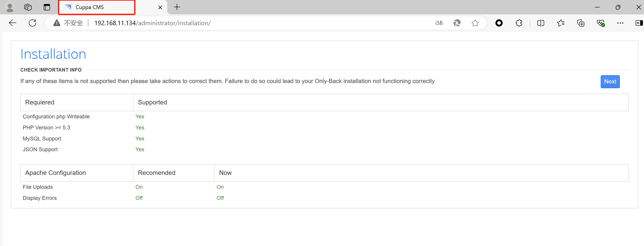Reload the installation page
The height and width of the screenshot is (246, 644).
pos(32,23)
